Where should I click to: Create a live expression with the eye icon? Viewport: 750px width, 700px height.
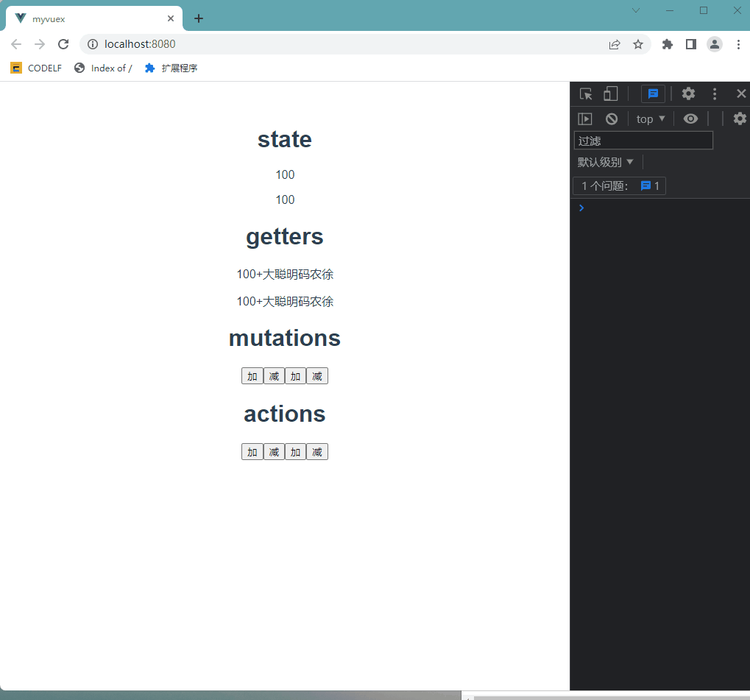tap(690, 119)
